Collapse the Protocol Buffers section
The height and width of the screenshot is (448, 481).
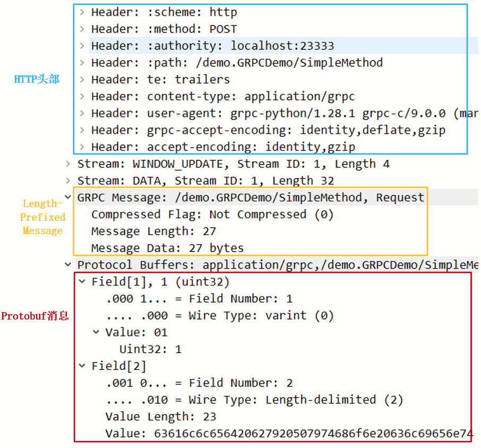point(68,265)
